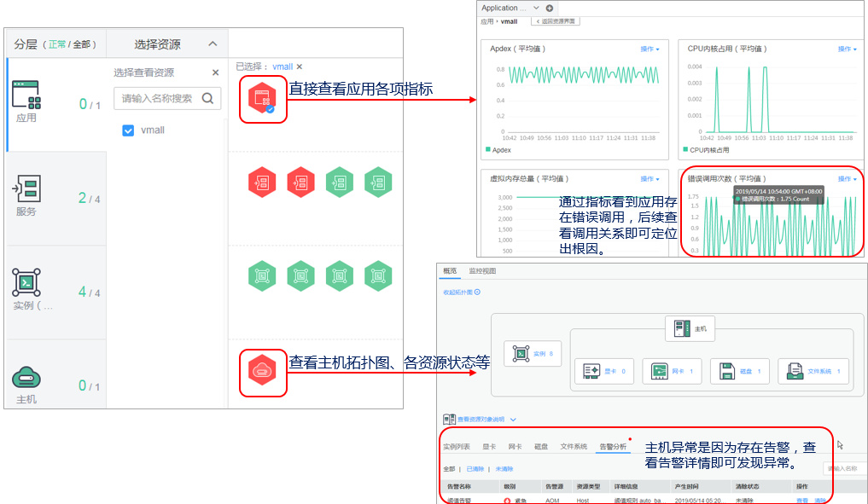
Task: Select the 服务 layer icon in sidebar
Action: 26,188
